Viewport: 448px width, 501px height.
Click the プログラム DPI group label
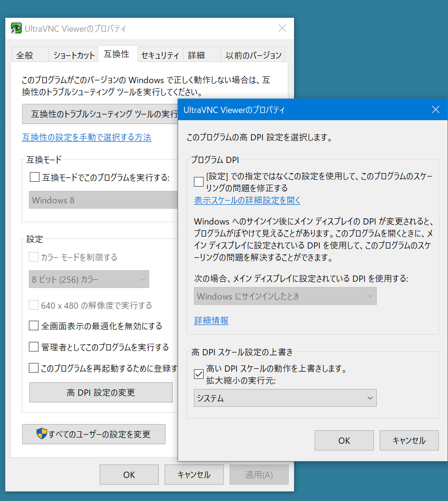click(x=215, y=160)
